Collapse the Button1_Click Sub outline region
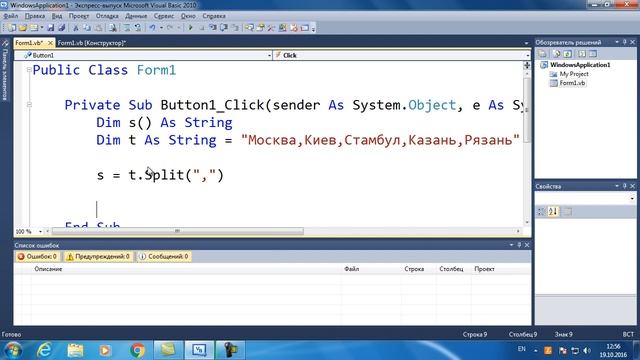640x360 pixels. tap(29, 105)
